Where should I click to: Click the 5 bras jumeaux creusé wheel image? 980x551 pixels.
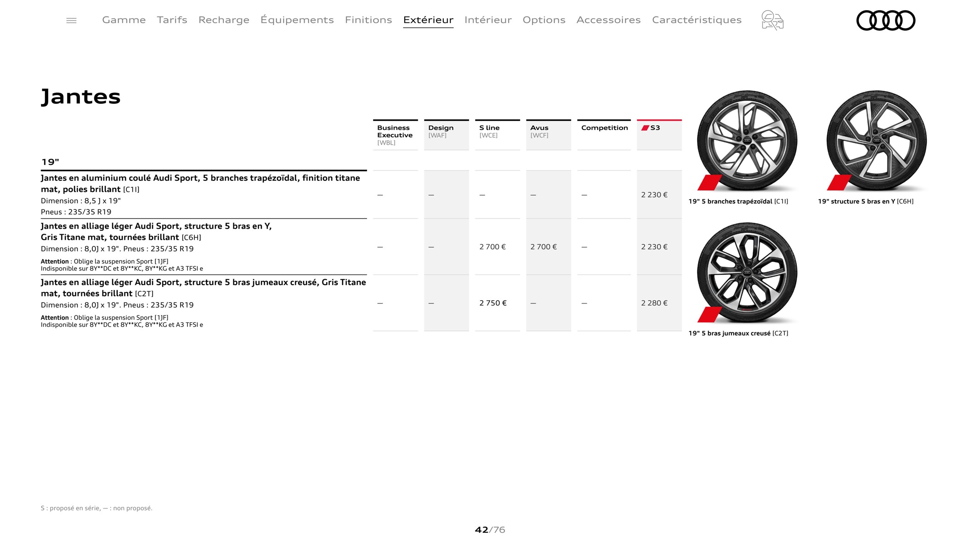tap(747, 273)
